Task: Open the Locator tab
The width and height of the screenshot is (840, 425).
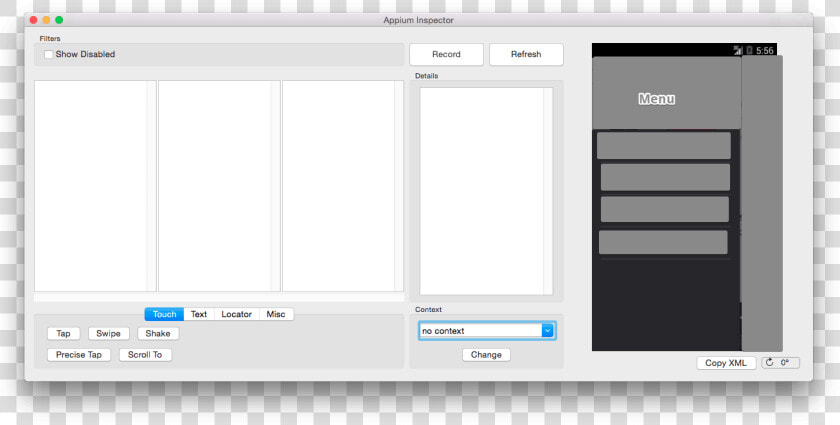Action: [237, 314]
